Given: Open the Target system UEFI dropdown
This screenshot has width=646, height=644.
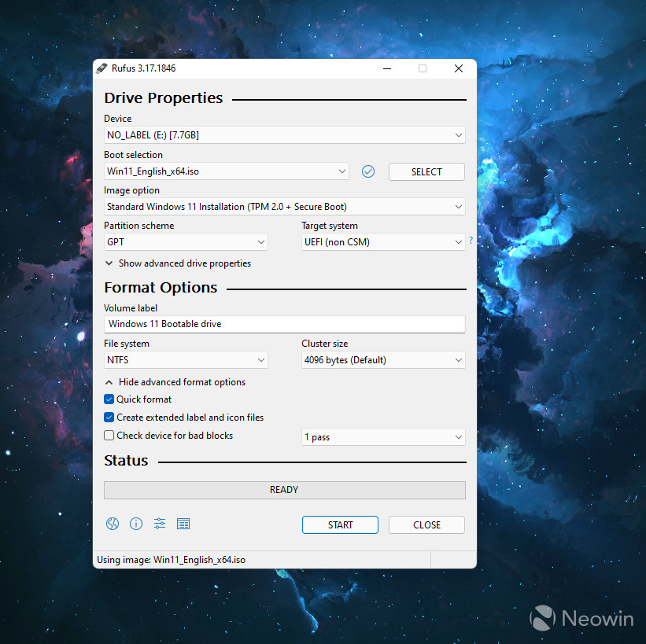Looking at the screenshot, I should (383, 242).
